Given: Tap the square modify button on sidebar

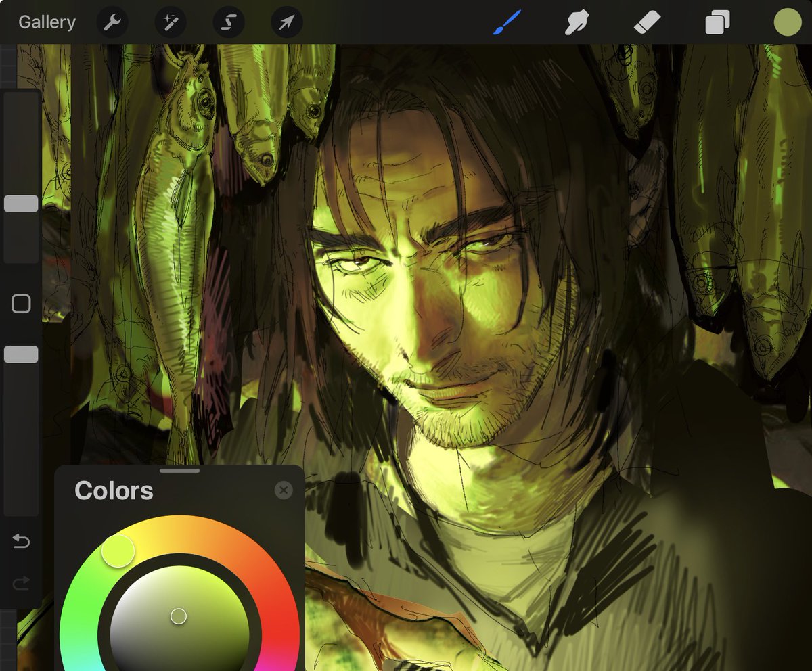Looking at the screenshot, I should [x=21, y=304].
